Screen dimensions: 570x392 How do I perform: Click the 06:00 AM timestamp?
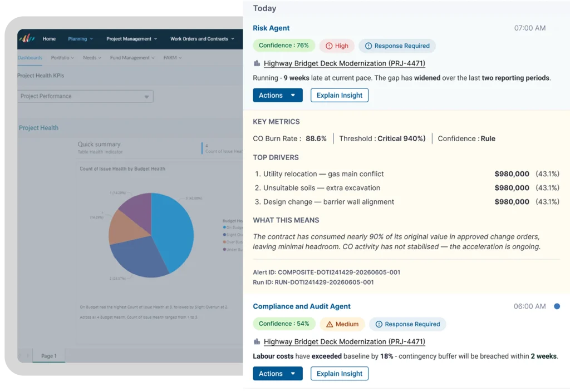coord(529,306)
